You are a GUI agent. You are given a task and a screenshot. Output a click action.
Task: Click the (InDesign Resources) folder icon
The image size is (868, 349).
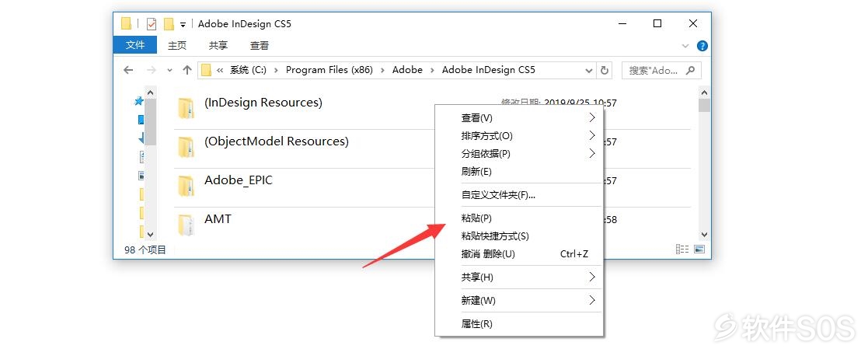click(x=186, y=108)
